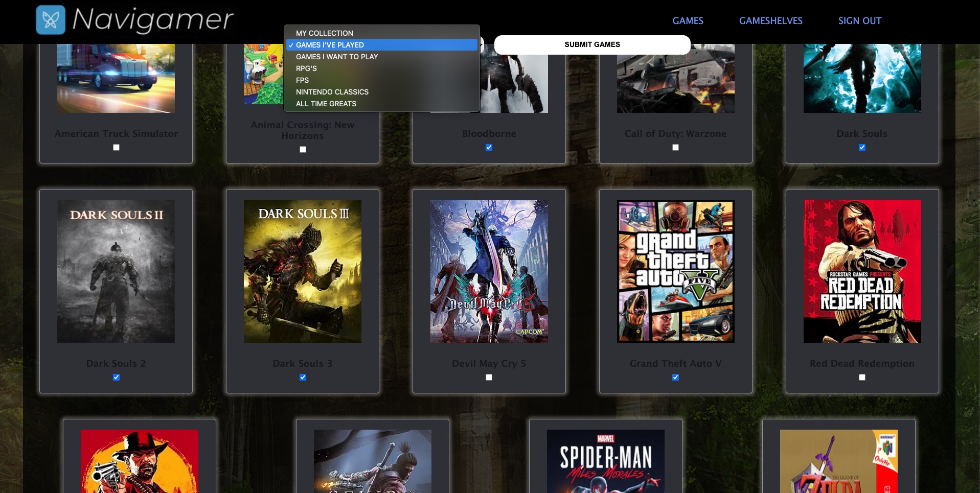
Task: Select MY COLLECTION from dropdown list
Action: click(x=382, y=33)
